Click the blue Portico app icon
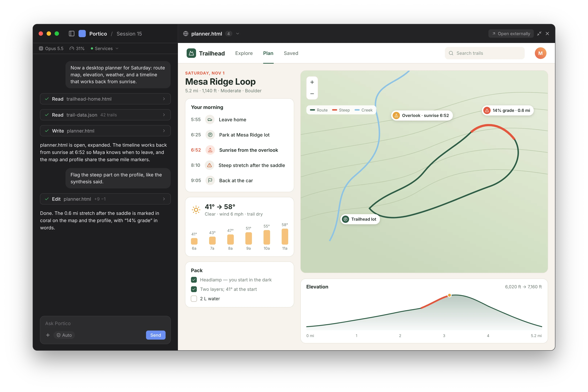This screenshot has height=392, width=588. point(82,34)
